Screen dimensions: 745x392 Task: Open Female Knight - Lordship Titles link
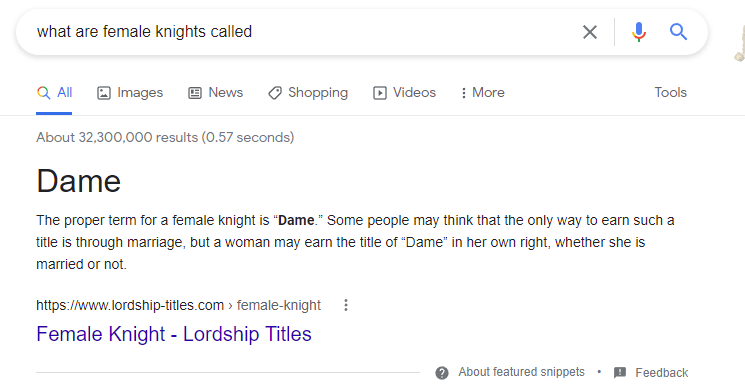[174, 334]
